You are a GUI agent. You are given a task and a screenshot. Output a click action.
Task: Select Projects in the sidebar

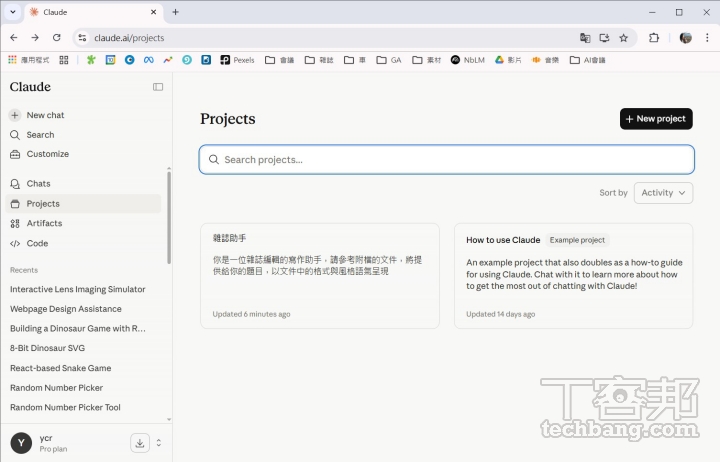pos(83,203)
